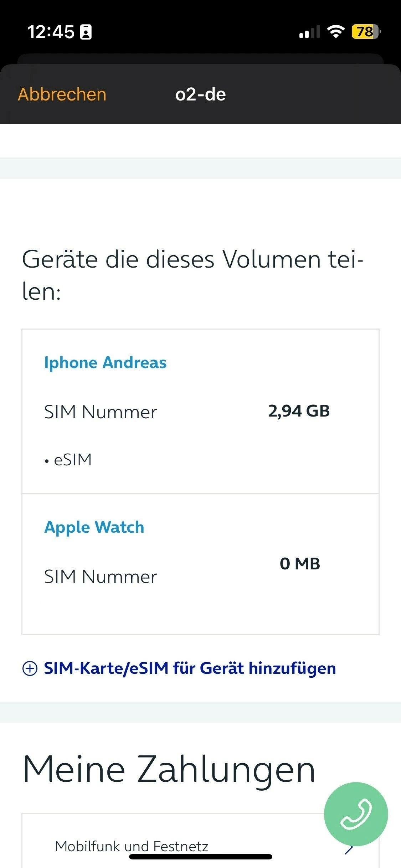This screenshot has height=868, width=401.
Task: Tap the eSIM bullet entry
Action: coord(72,460)
